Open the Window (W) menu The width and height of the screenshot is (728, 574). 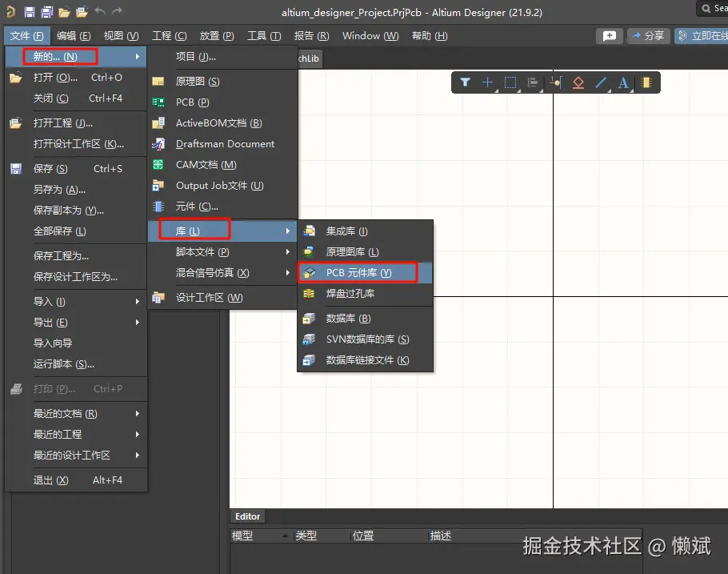(370, 36)
